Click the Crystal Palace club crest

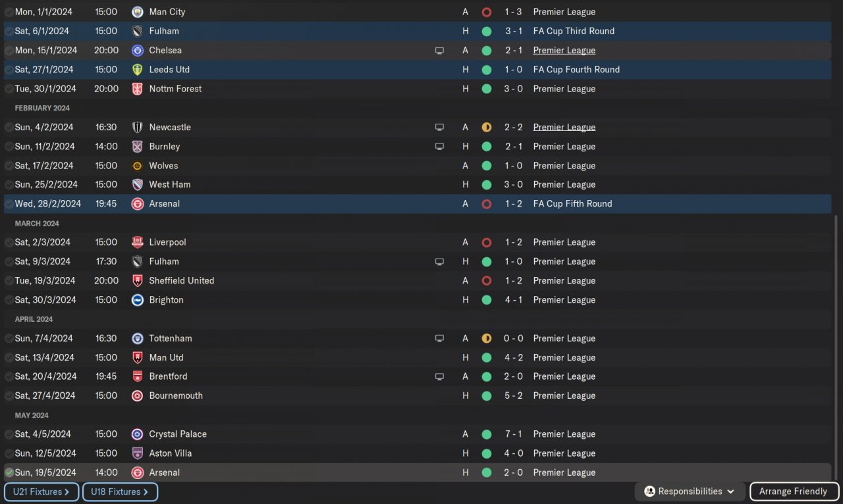pos(137,434)
